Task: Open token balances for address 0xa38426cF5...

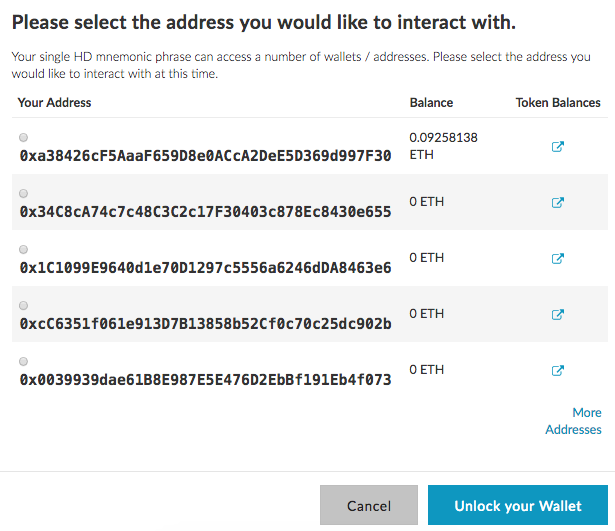Action: coord(558,146)
